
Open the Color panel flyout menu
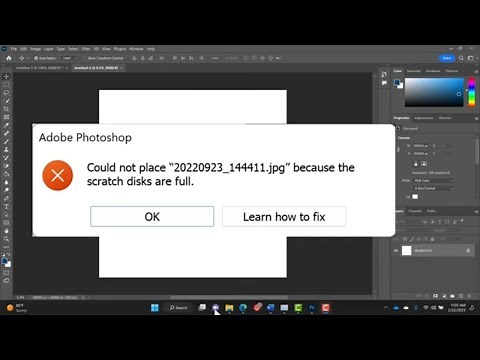[476, 71]
